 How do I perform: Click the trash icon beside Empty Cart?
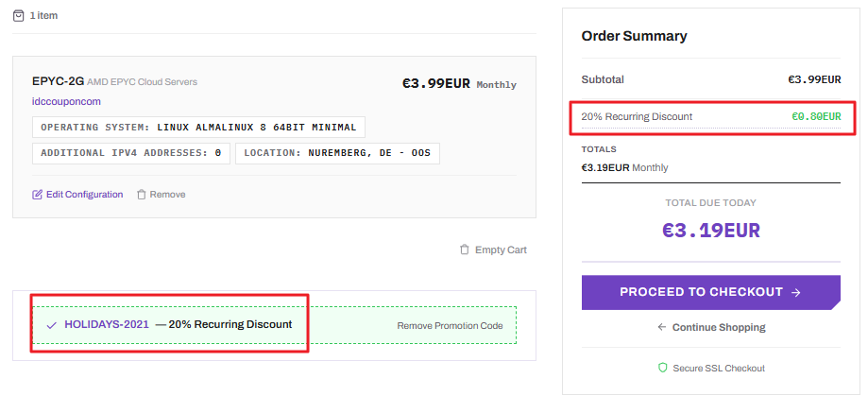click(x=465, y=250)
